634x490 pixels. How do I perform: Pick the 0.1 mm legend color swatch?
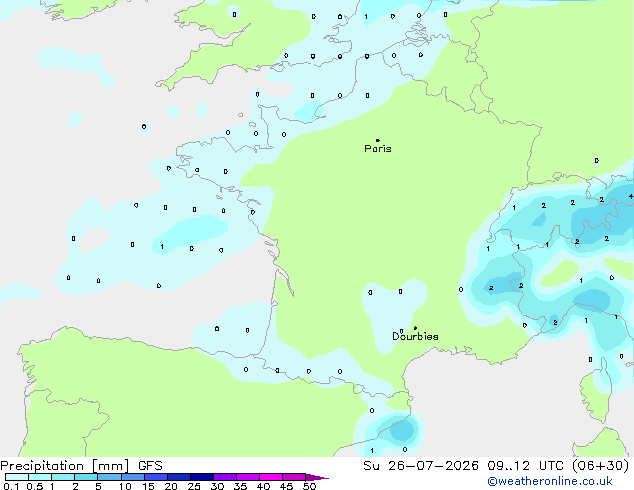(x=17, y=477)
